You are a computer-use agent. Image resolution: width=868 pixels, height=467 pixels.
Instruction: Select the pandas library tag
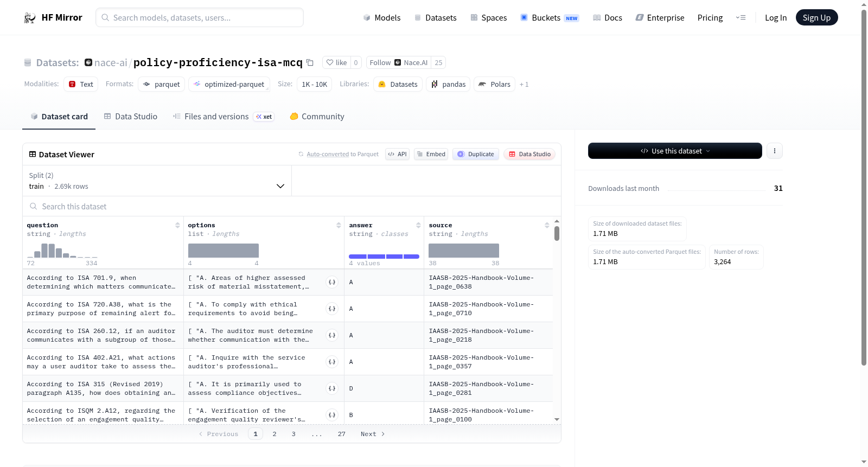448,84
